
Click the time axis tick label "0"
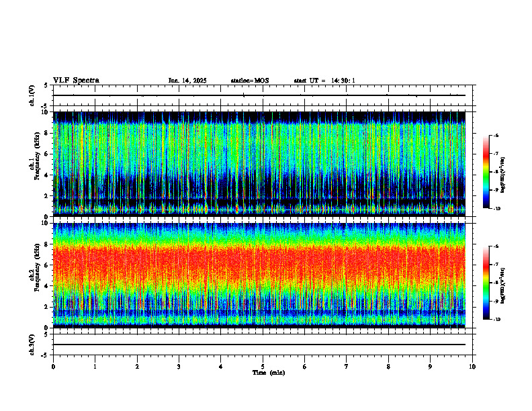tap(53, 367)
